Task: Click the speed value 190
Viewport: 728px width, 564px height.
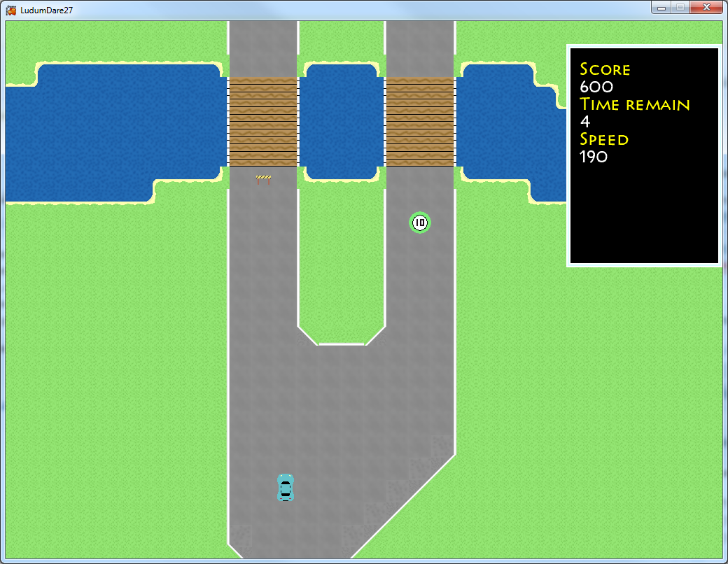Action: pos(594,157)
